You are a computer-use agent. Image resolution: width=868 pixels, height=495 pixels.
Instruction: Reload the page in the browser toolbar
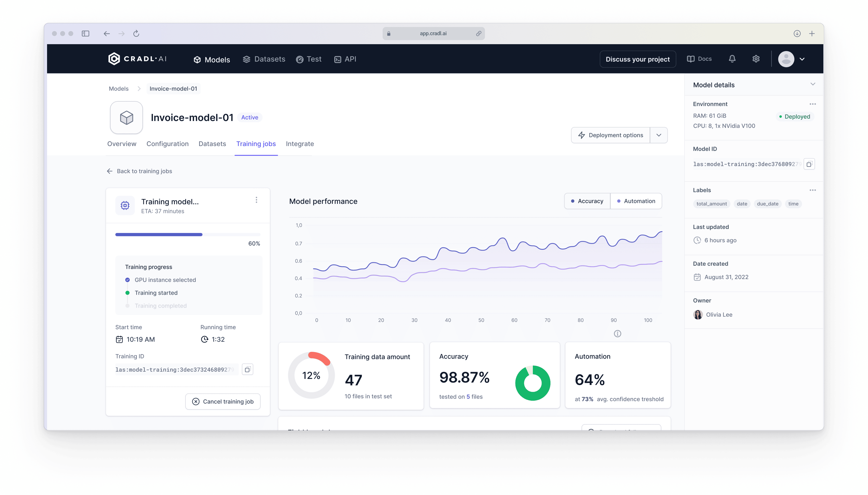coord(136,33)
